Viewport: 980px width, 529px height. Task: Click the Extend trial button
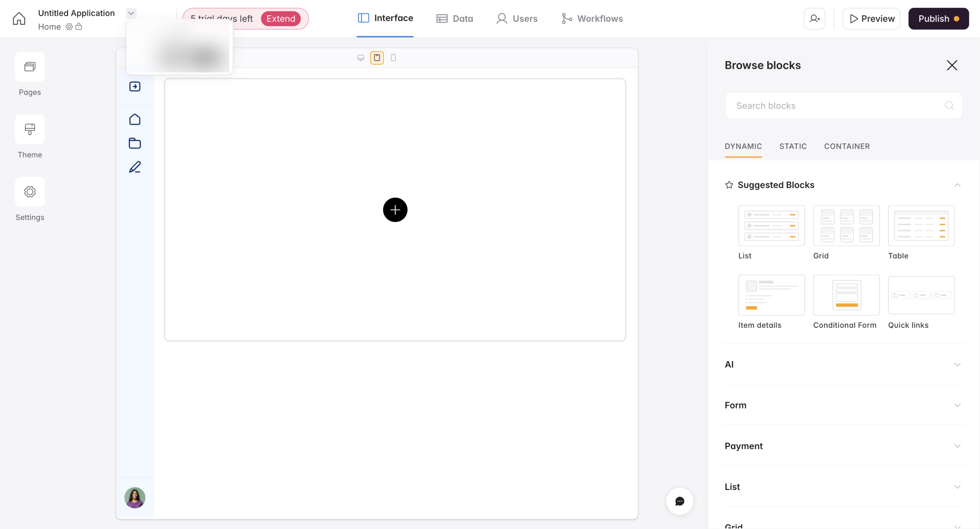(x=281, y=18)
